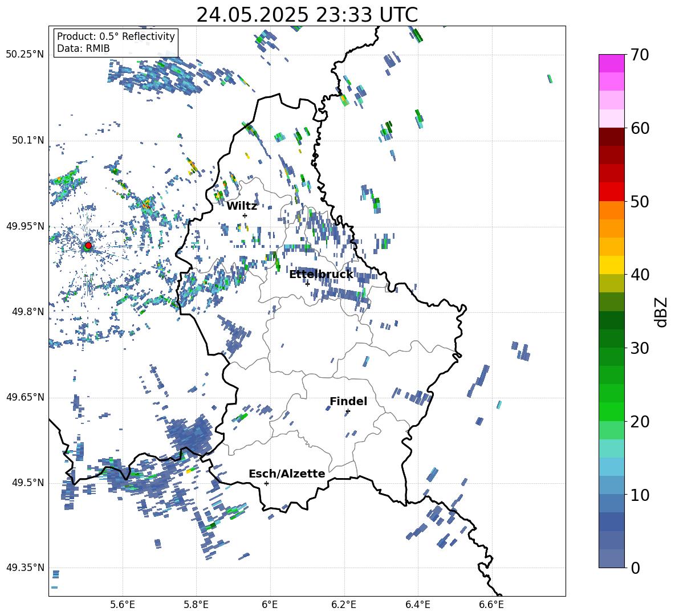Click the 50.25°N latitude label
Viewport: 675px width, 616px height.
click(25, 55)
